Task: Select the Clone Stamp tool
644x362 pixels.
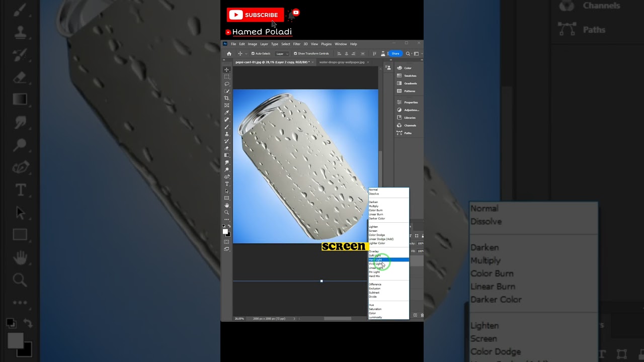Action: 227,134
